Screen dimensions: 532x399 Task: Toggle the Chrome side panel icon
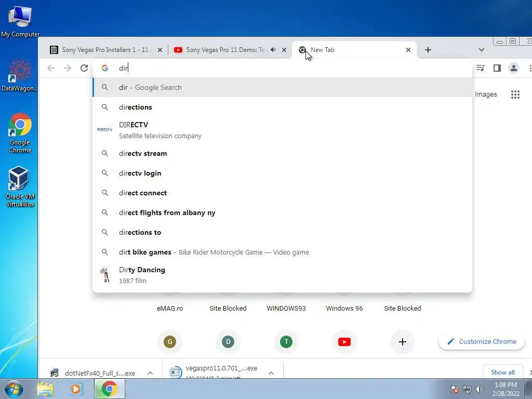(x=497, y=68)
